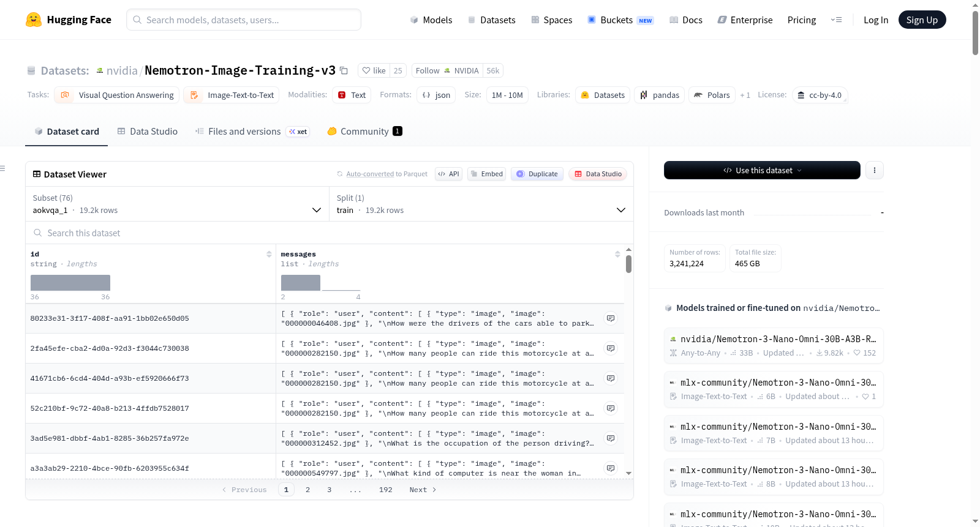Sort by the id column

269,254
